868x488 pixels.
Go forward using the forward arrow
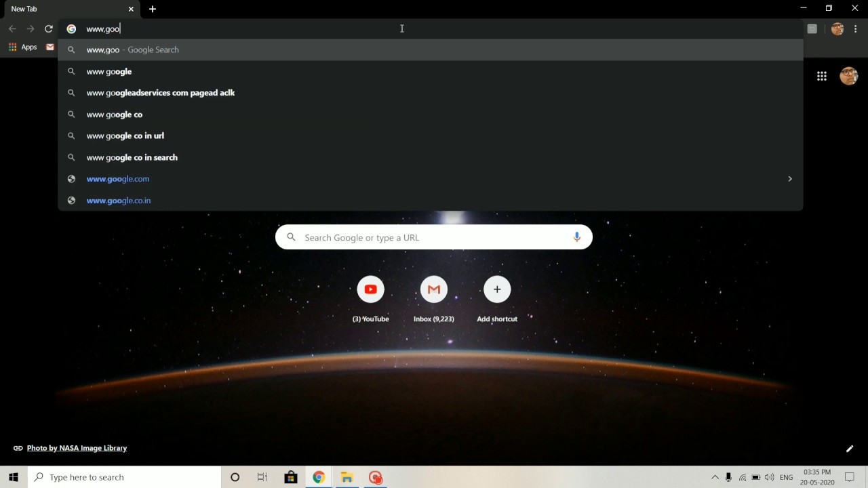31,28
